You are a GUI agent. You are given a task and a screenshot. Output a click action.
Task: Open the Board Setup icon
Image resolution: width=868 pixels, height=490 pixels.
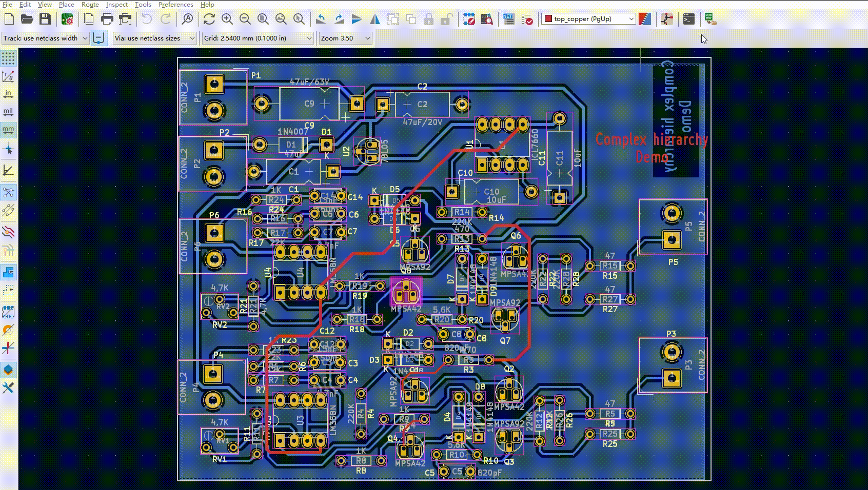(x=67, y=19)
